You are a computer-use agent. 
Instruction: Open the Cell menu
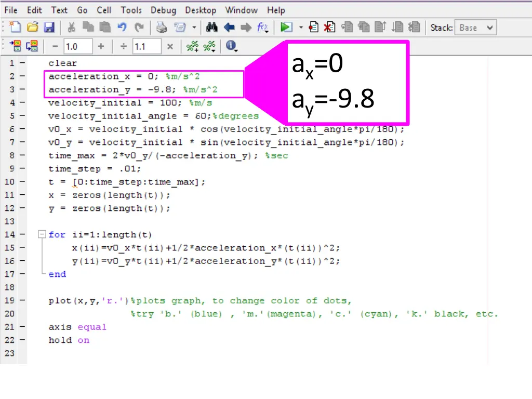click(104, 10)
